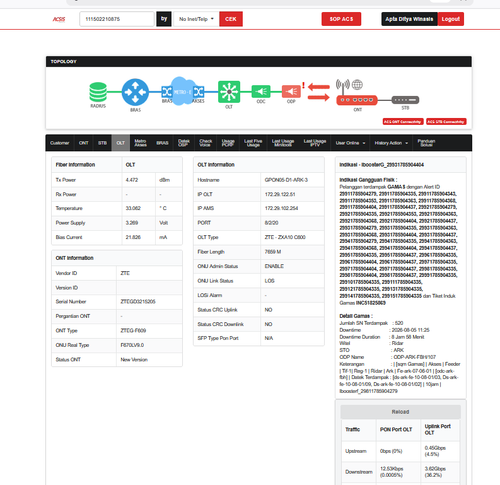500x485 pixels.
Task: Switch to the STB tab
Action: [x=102, y=143]
